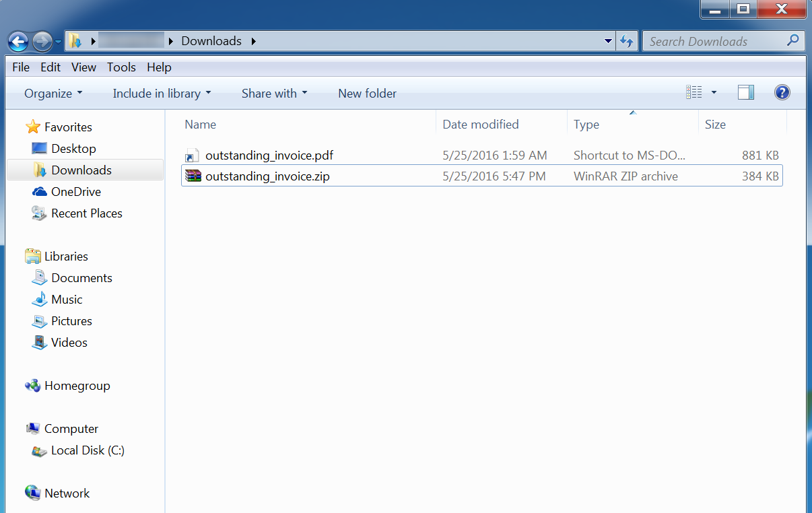Click the back navigation arrow

18,41
